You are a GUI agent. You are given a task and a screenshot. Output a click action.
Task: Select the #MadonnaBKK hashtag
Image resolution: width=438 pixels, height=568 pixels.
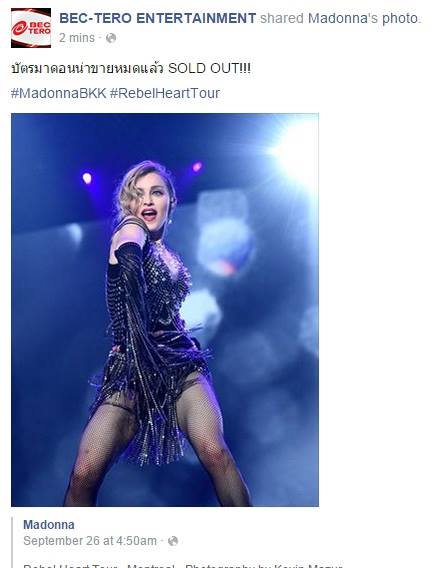click(x=58, y=93)
